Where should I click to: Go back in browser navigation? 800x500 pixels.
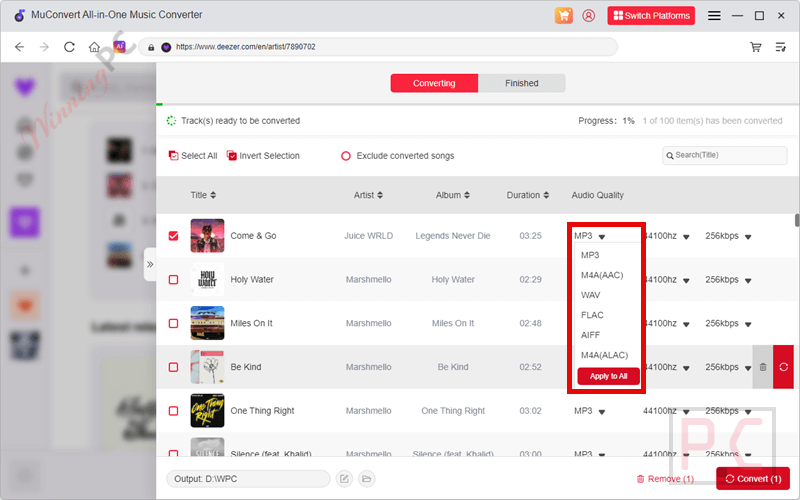click(x=19, y=47)
